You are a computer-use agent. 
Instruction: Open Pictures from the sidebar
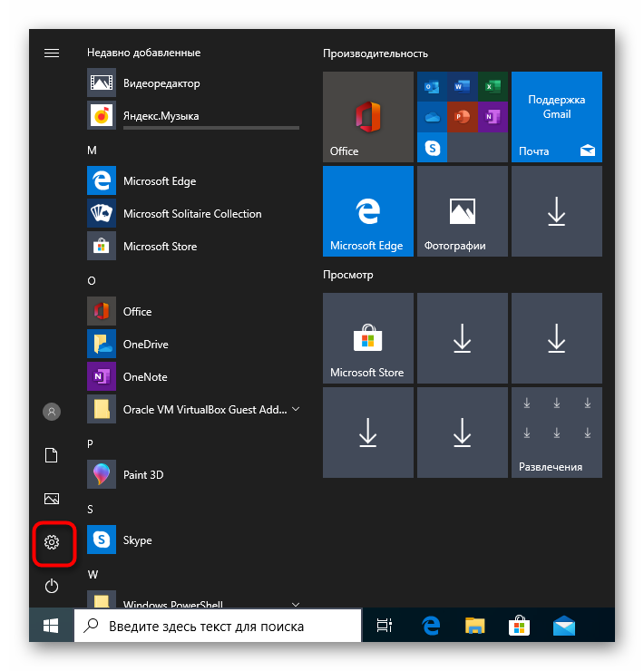[52, 499]
